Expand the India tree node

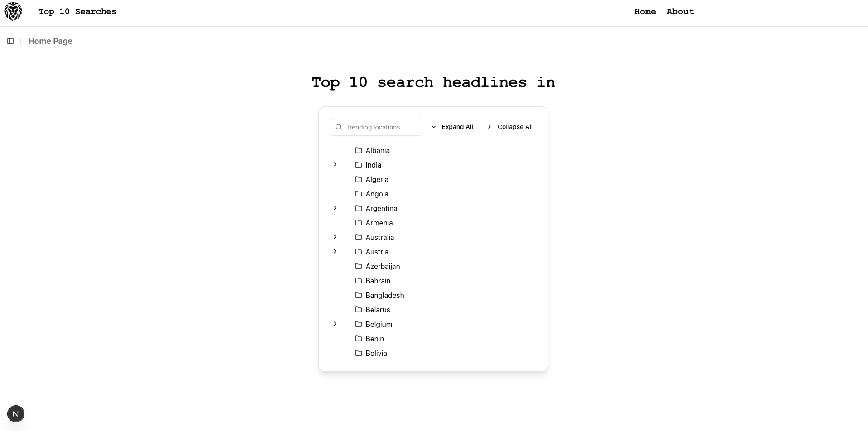coord(335,164)
